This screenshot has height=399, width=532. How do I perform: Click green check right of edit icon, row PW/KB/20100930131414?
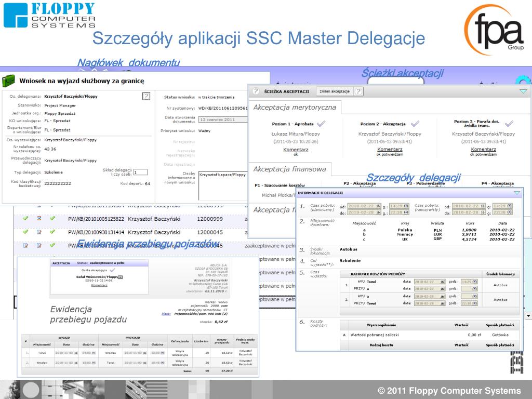coord(52,232)
